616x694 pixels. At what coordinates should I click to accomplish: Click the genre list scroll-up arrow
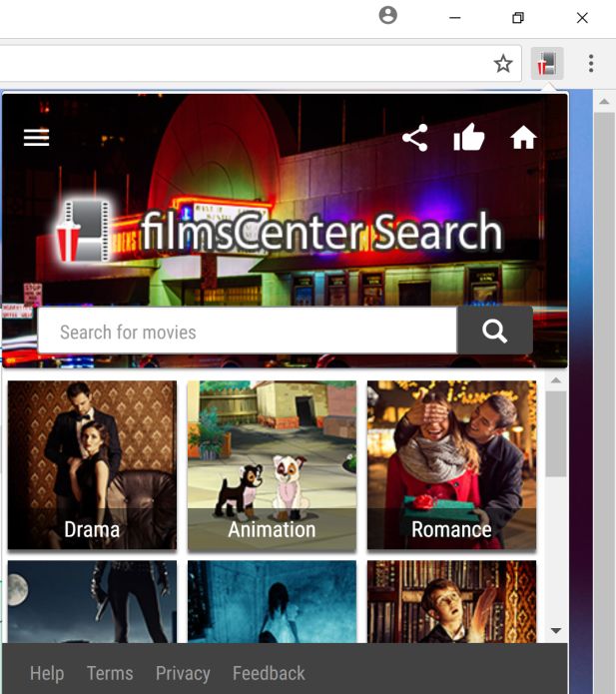[556, 380]
